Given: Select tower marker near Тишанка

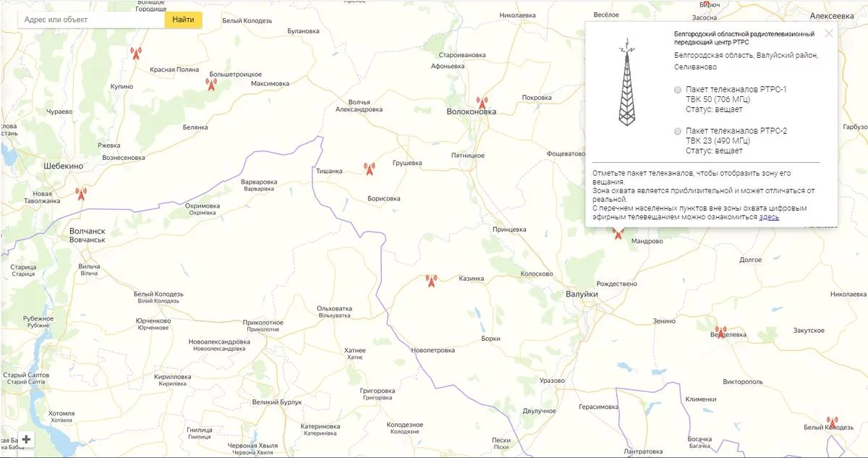Looking at the screenshot, I should (x=369, y=169).
